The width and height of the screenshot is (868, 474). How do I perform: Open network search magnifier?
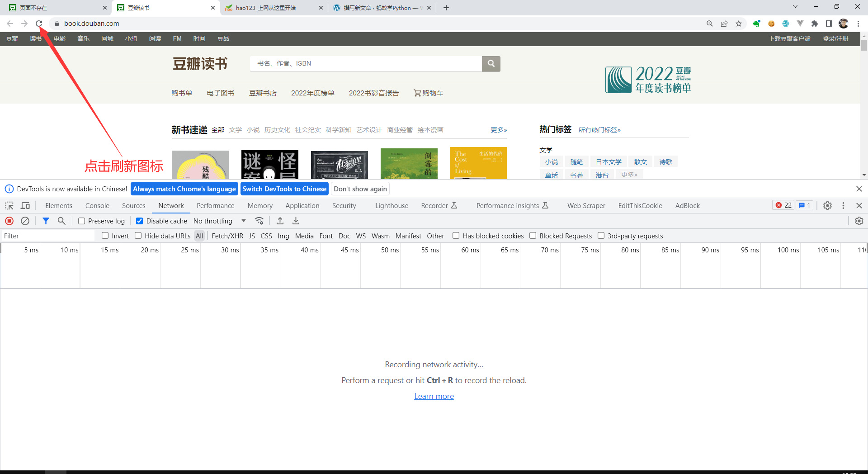[x=61, y=221]
